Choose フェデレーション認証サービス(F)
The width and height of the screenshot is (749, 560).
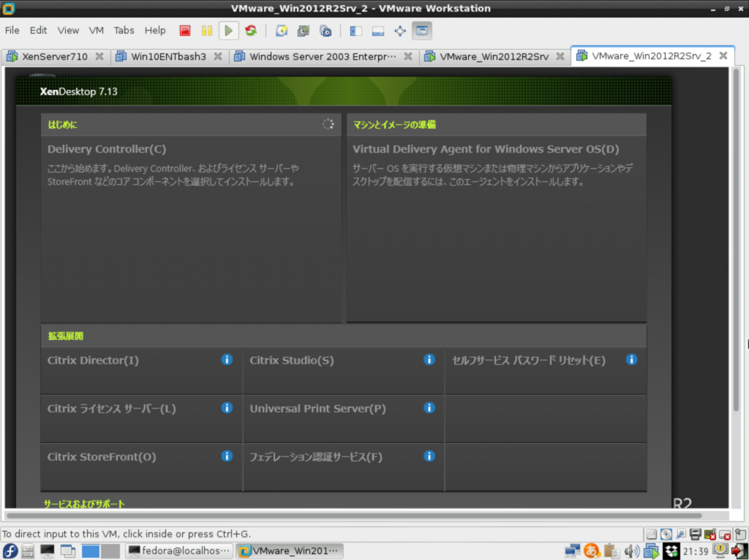coord(316,457)
